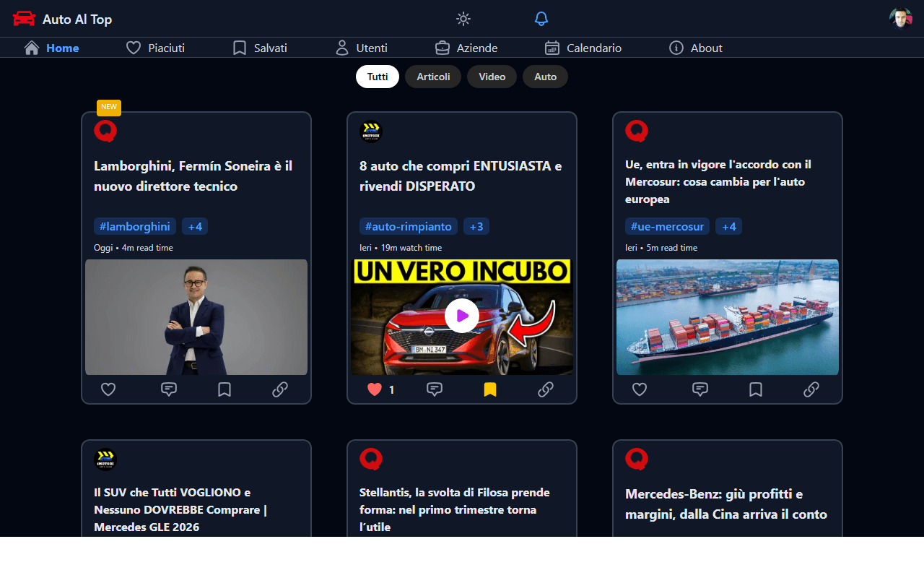The height and width of the screenshot is (578, 924).
Task: Expand +3 tags on video card
Action: 476,227
